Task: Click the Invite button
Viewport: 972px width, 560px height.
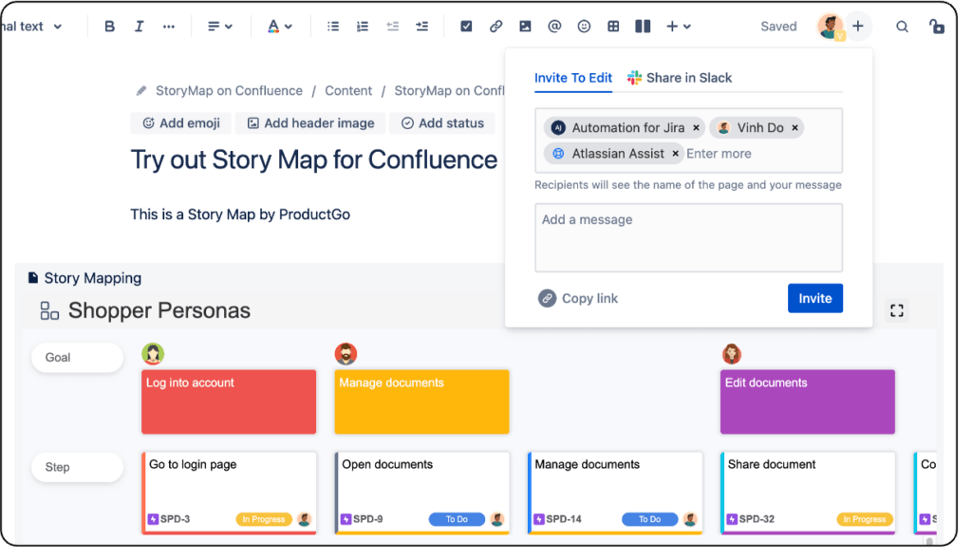Action: (815, 297)
